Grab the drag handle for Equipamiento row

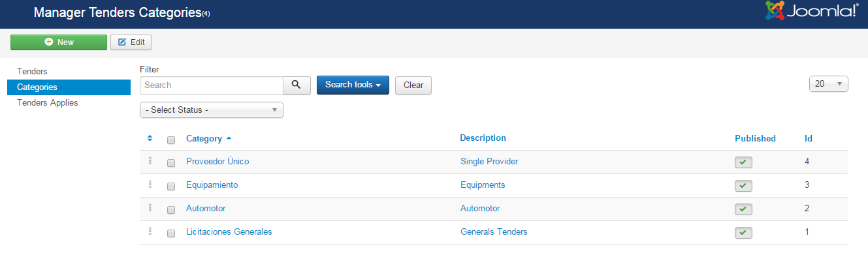tap(150, 185)
